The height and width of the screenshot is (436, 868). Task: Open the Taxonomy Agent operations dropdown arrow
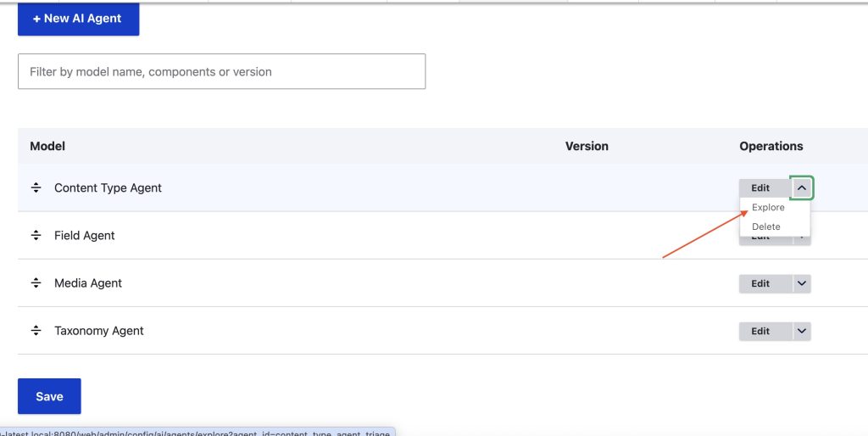(x=802, y=331)
